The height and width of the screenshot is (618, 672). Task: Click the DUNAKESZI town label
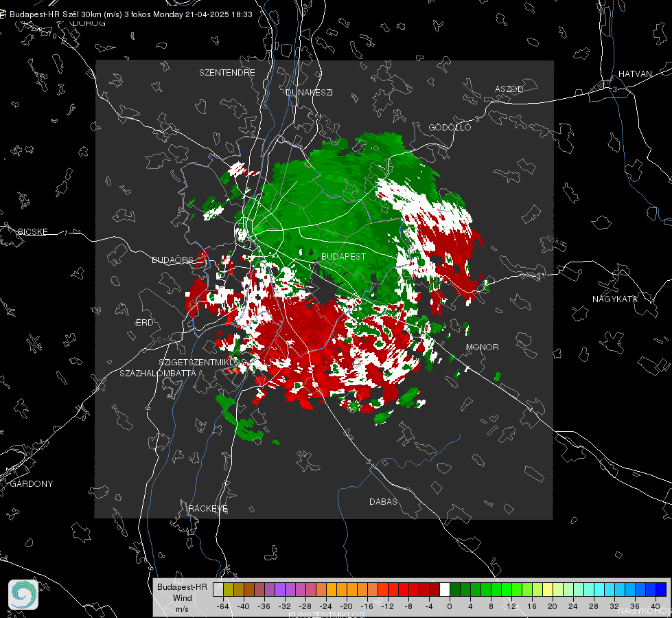click(x=309, y=93)
